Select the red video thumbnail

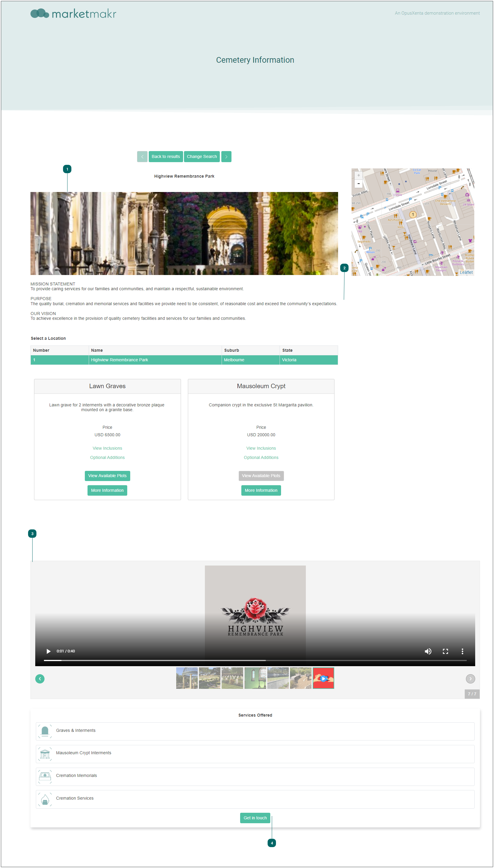323,678
